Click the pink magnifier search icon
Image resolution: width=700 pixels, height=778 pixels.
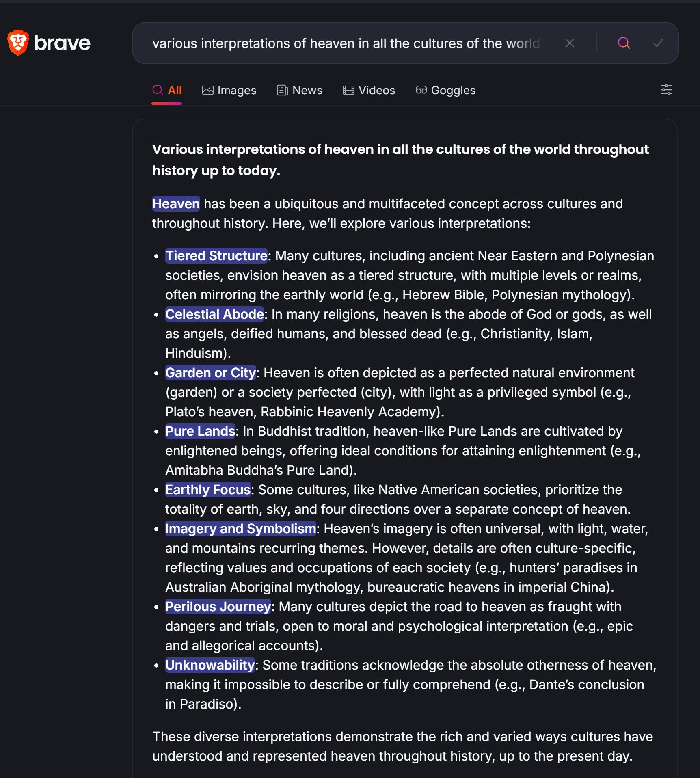coord(624,43)
